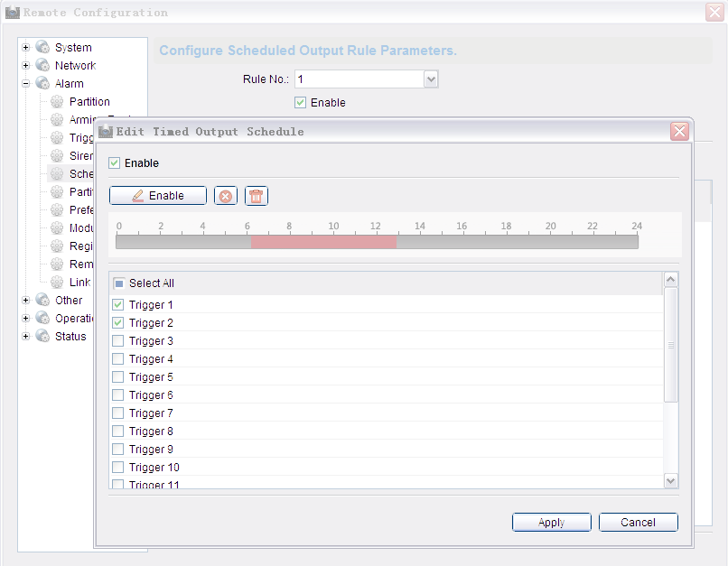Click the Rem node icon in the tree
The height and width of the screenshot is (566, 728).
click(57, 264)
